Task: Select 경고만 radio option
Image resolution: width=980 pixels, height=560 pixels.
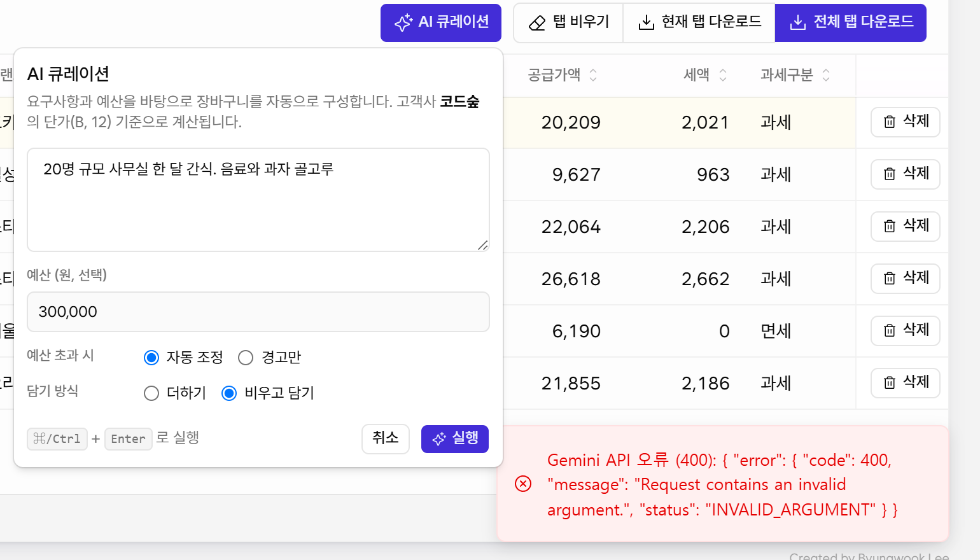Action: 246,358
